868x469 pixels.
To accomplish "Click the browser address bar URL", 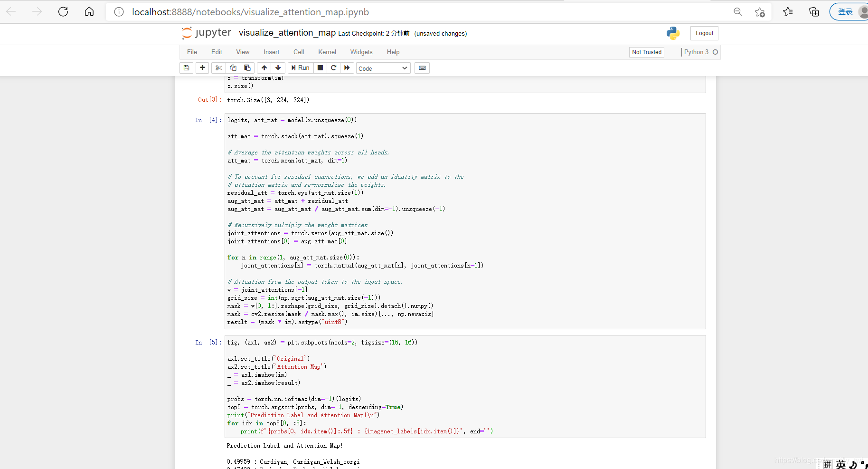I will coord(250,12).
